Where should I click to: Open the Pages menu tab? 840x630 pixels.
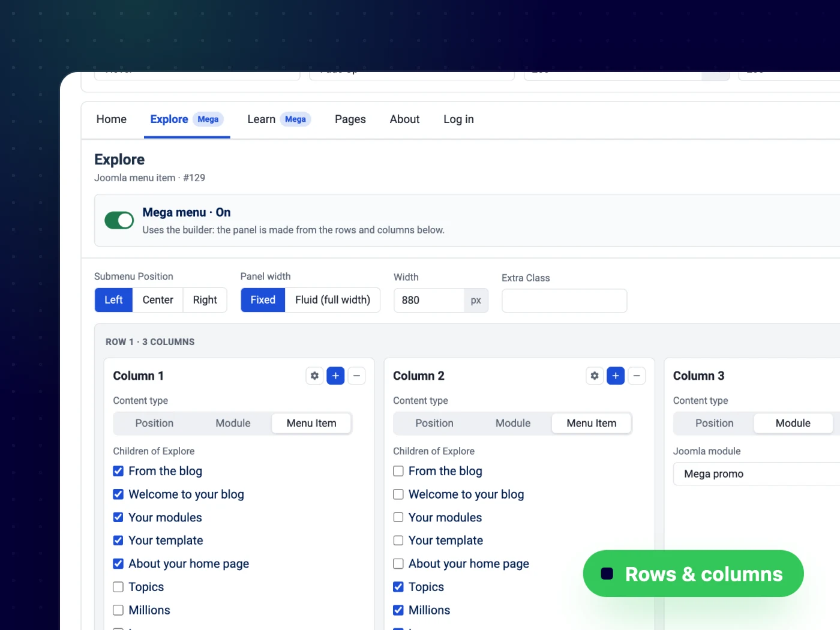350,119
